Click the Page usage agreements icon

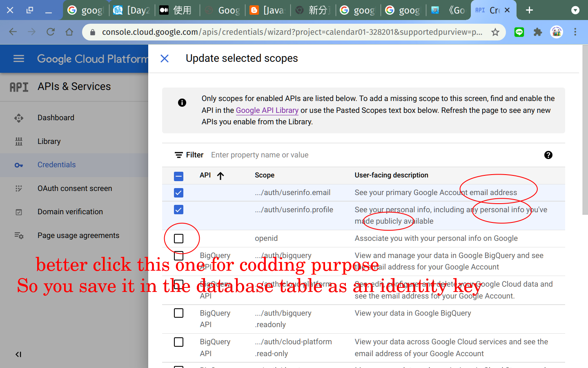pos(19,236)
